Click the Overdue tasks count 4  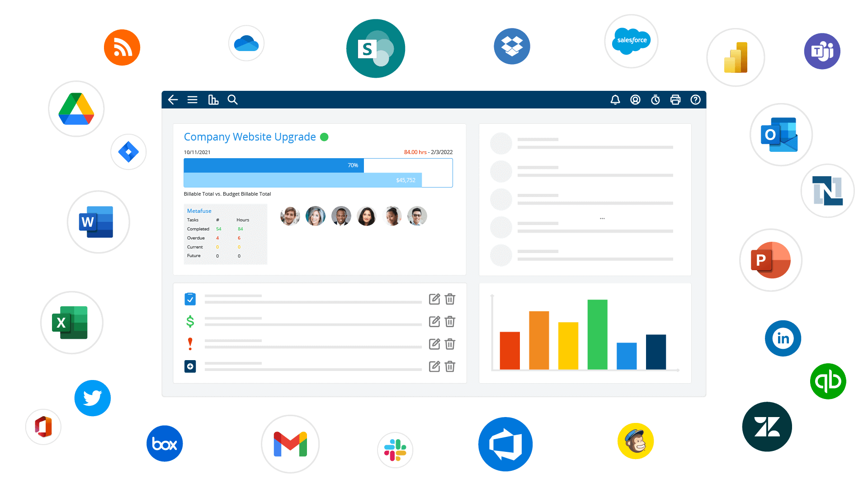click(x=217, y=238)
